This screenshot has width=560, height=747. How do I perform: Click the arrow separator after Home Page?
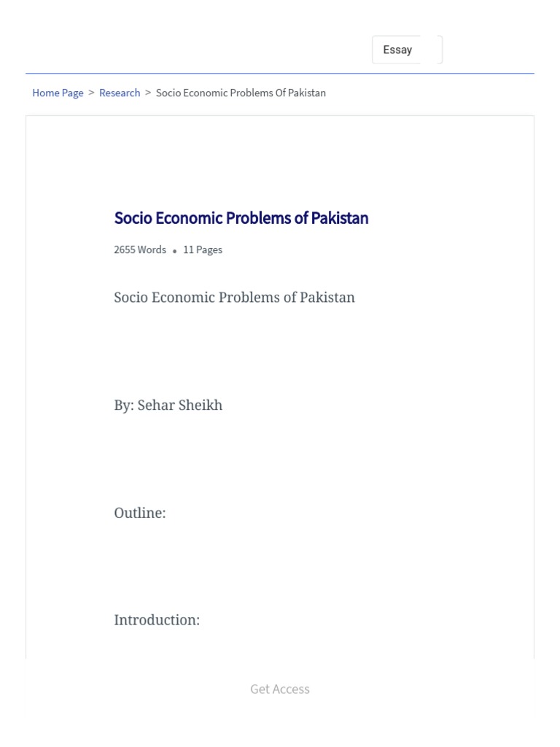point(91,93)
